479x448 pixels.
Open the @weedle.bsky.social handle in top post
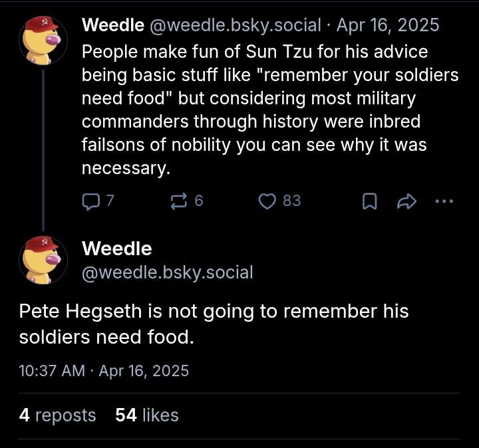click(238, 25)
